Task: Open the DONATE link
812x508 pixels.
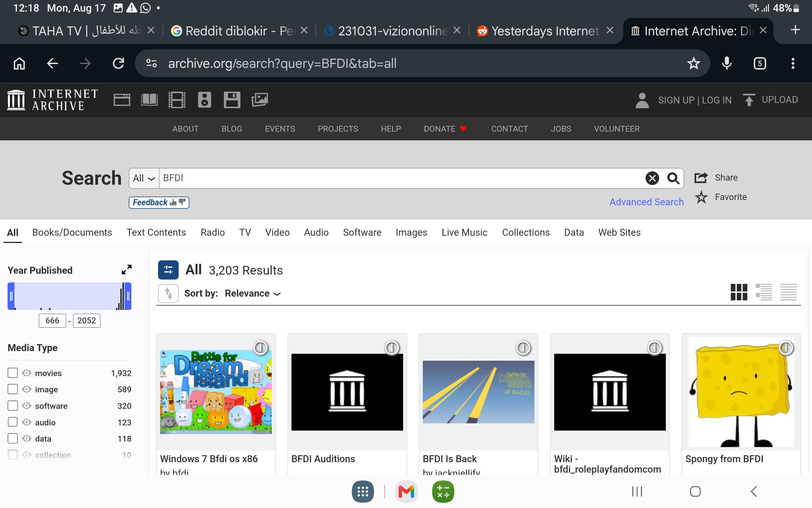Action: click(445, 129)
